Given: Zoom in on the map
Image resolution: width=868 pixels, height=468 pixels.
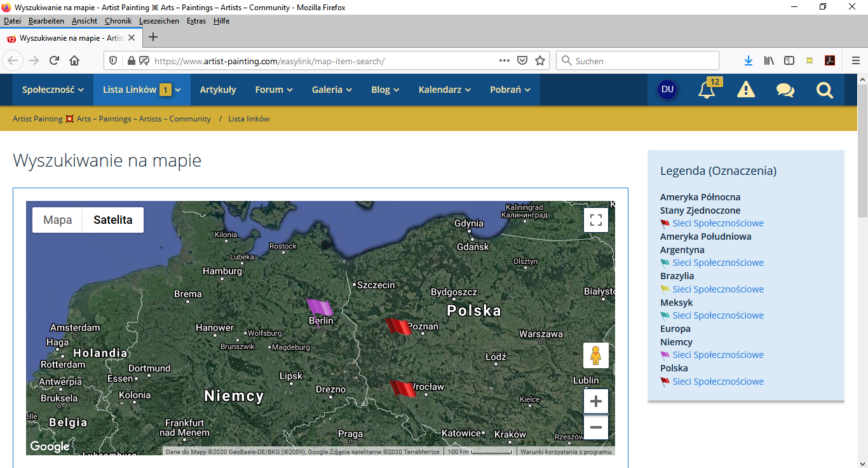Looking at the screenshot, I should [x=595, y=402].
